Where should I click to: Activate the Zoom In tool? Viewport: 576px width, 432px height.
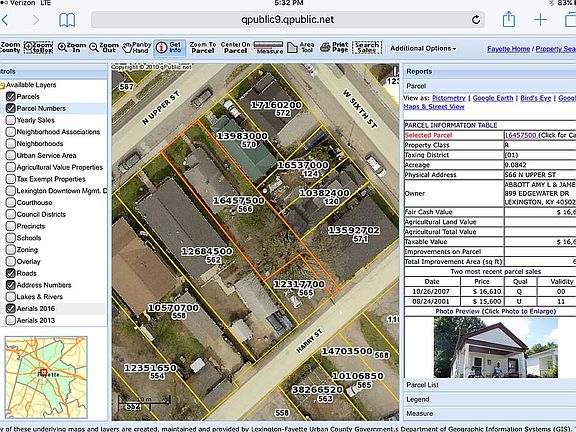[x=72, y=47]
